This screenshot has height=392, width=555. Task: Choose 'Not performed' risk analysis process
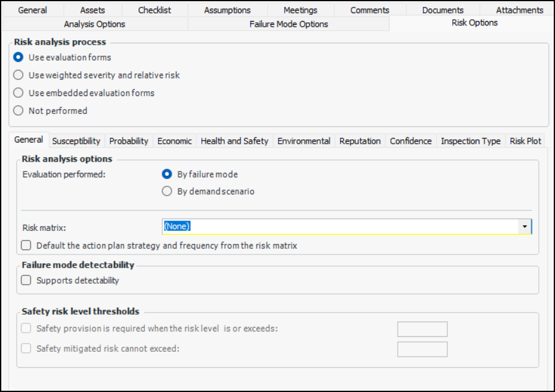point(18,111)
